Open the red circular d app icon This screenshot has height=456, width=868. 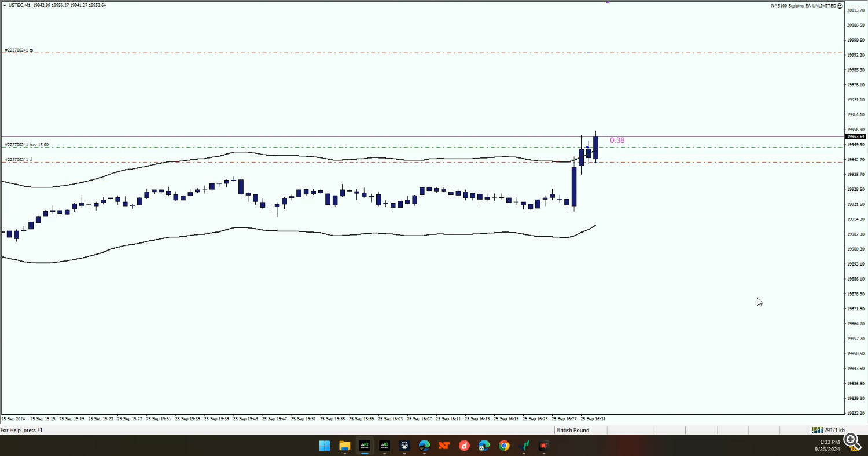464,446
